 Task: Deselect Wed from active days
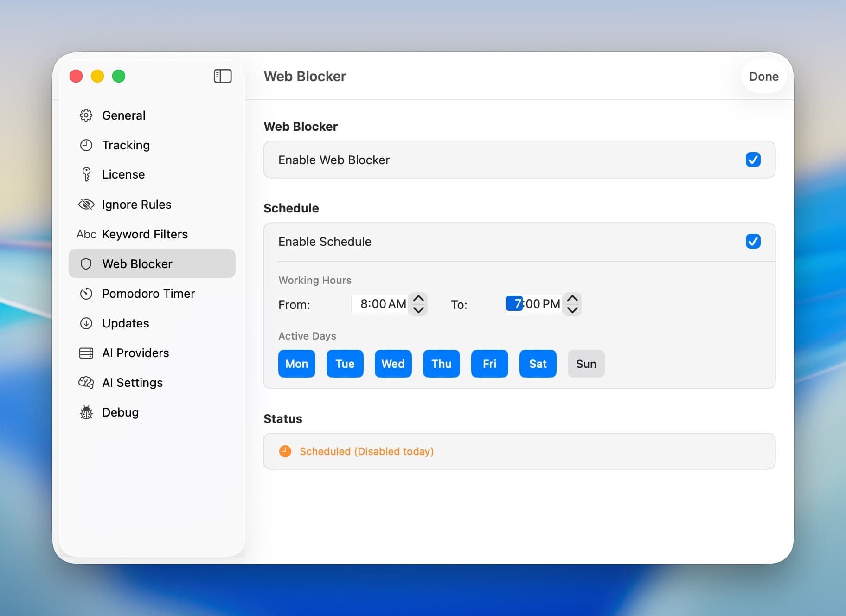(392, 364)
